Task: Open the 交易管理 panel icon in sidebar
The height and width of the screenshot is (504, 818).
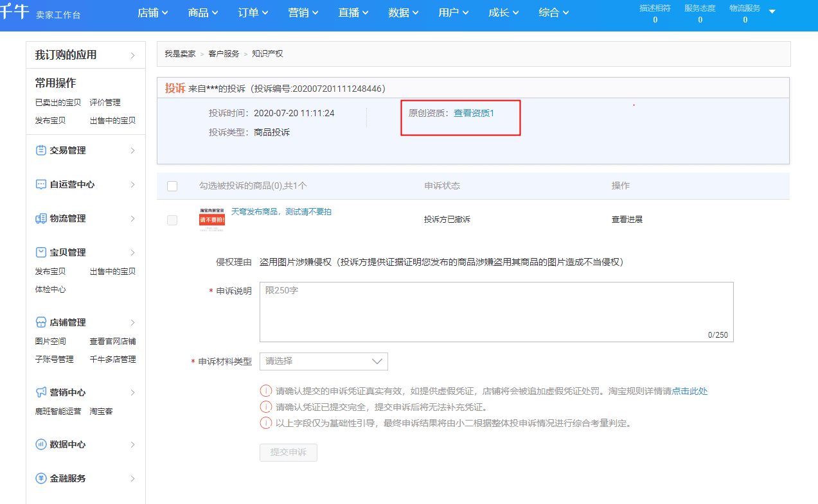Action: click(x=40, y=150)
